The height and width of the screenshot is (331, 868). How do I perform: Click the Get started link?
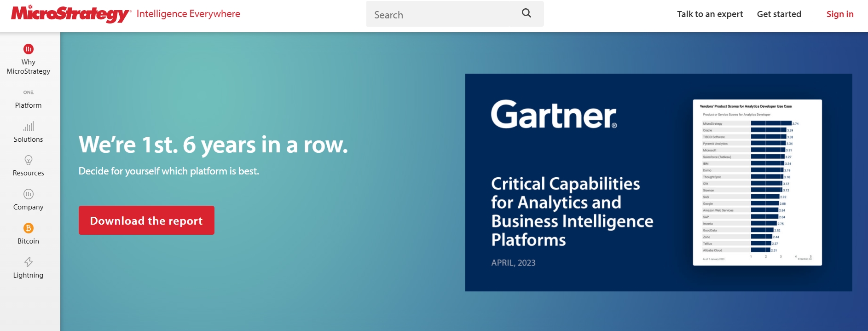click(x=779, y=14)
